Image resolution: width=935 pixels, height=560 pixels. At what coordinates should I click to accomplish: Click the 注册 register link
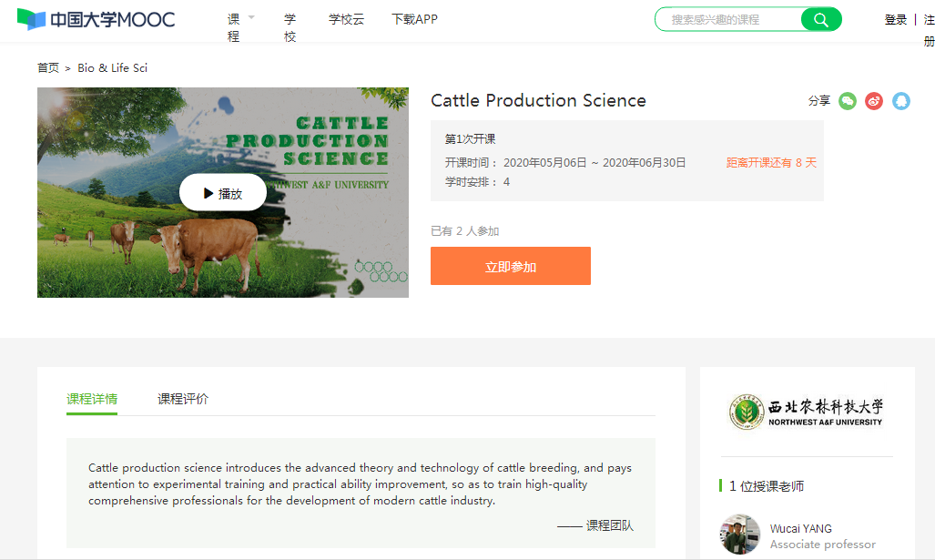coord(929,29)
